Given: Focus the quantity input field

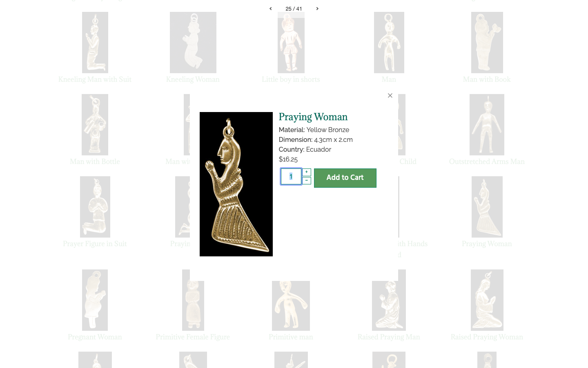Looking at the screenshot, I should (291, 177).
